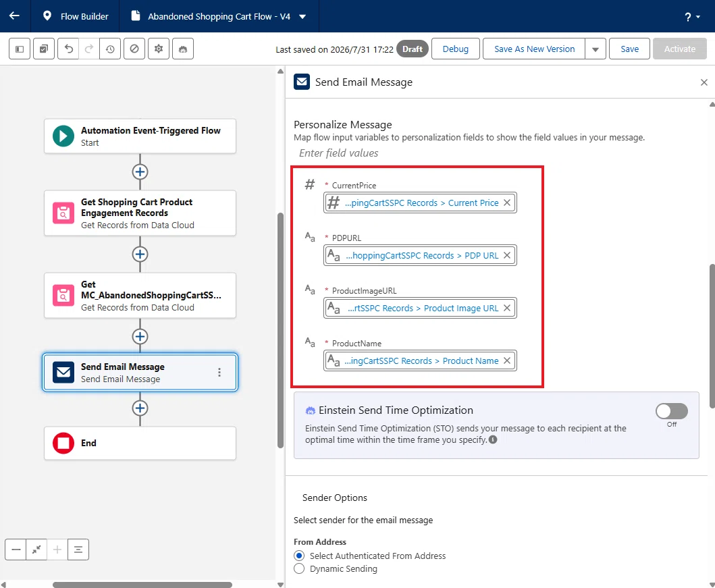Toggle the toolbox panel icon
Viewport: 715px width, 588px height.
(x=20, y=49)
